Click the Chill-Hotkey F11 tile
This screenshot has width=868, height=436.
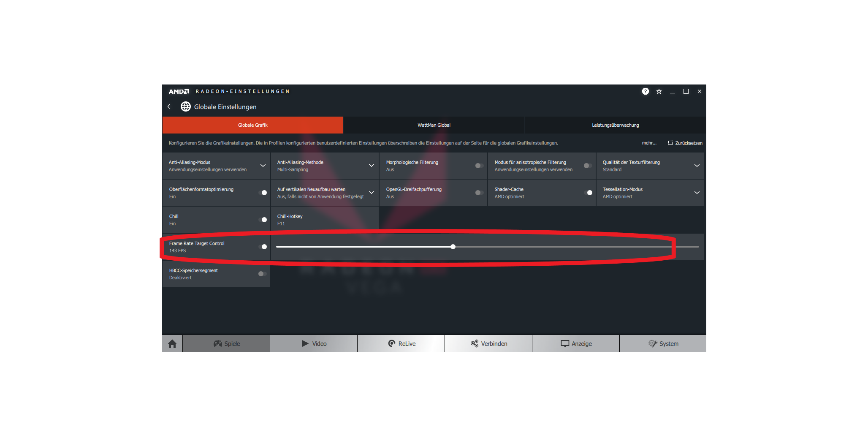(325, 220)
